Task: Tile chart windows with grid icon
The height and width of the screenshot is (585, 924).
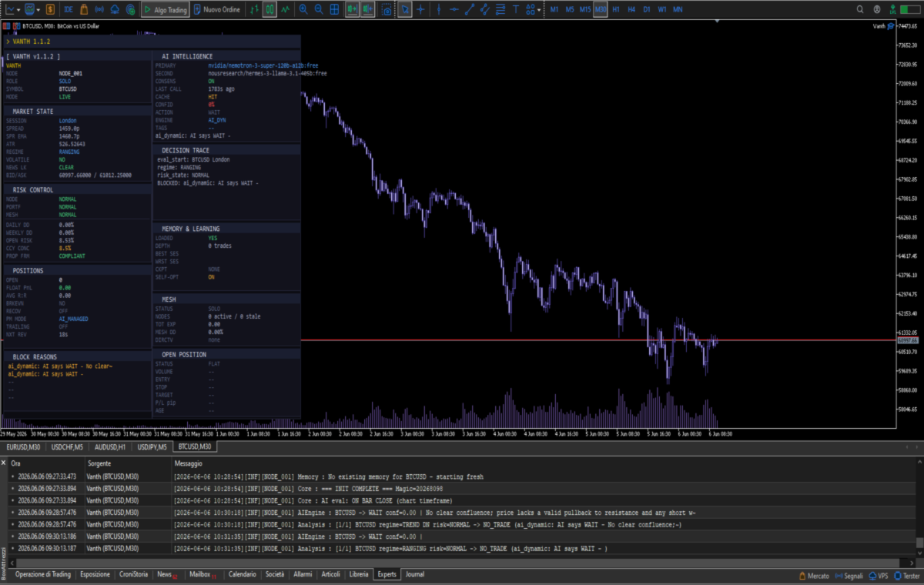Action: coord(334,9)
